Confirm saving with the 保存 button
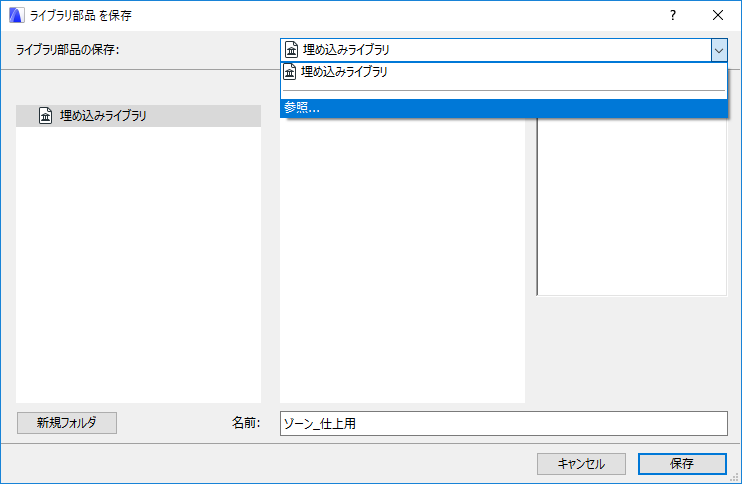 coord(682,464)
